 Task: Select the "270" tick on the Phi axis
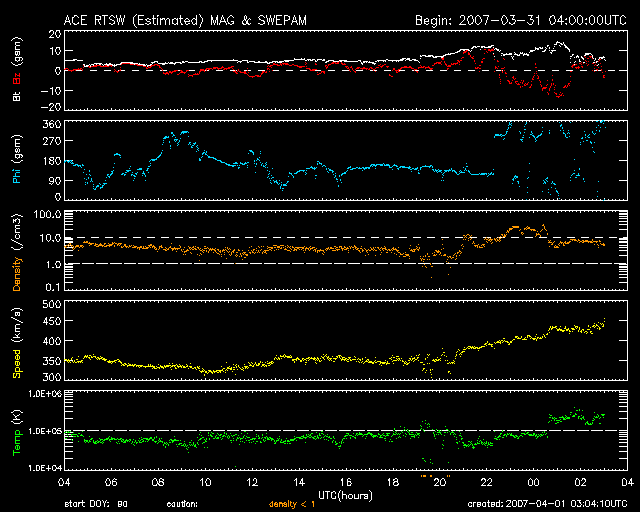52,141
